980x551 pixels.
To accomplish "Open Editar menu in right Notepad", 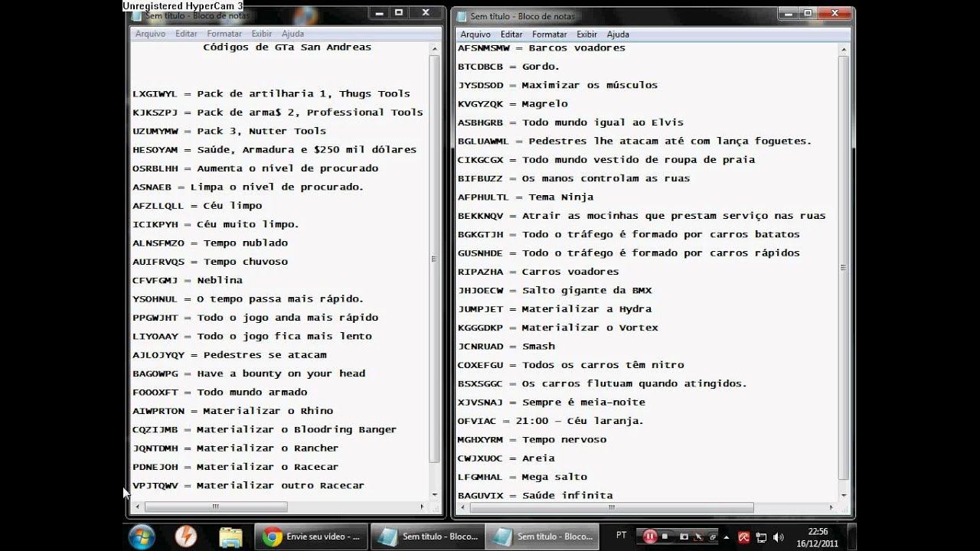I will click(511, 34).
